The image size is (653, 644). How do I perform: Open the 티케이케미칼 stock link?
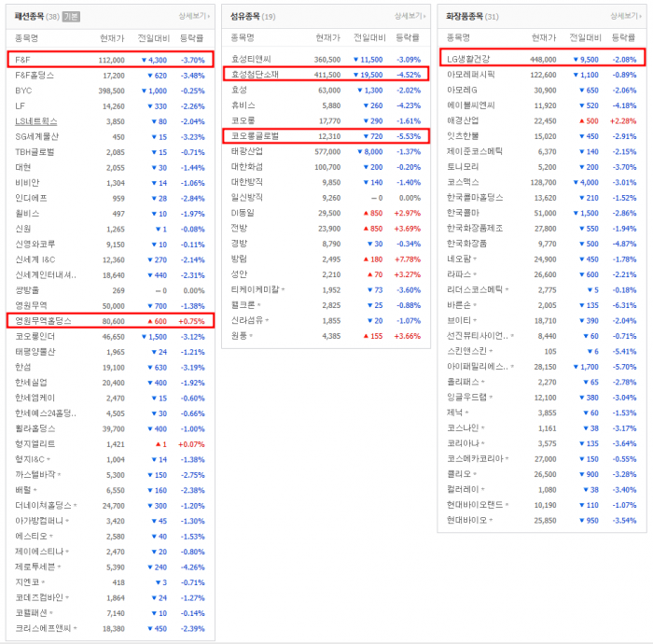coord(255,289)
